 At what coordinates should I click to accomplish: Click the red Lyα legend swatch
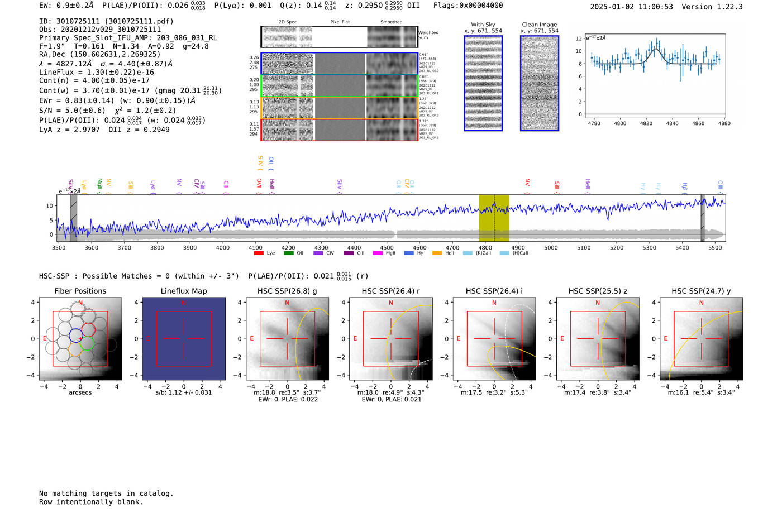pyautogui.click(x=258, y=253)
